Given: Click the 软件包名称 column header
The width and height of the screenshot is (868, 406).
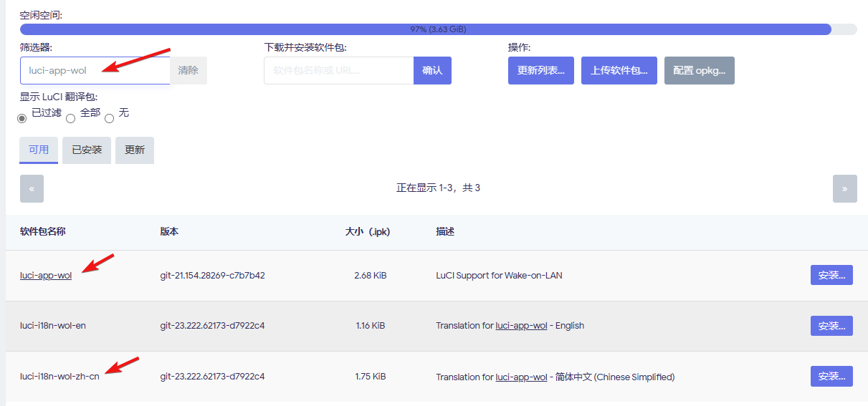Looking at the screenshot, I should pos(43,232).
